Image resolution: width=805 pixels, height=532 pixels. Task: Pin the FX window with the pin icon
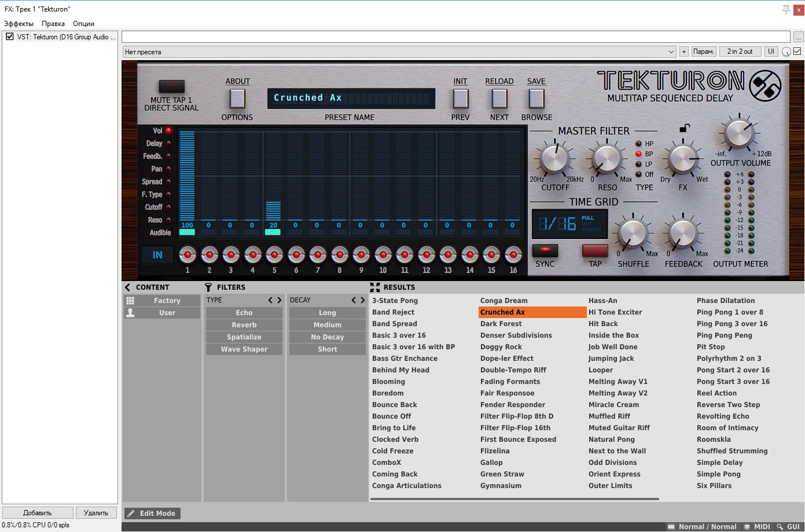tap(786, 9)
